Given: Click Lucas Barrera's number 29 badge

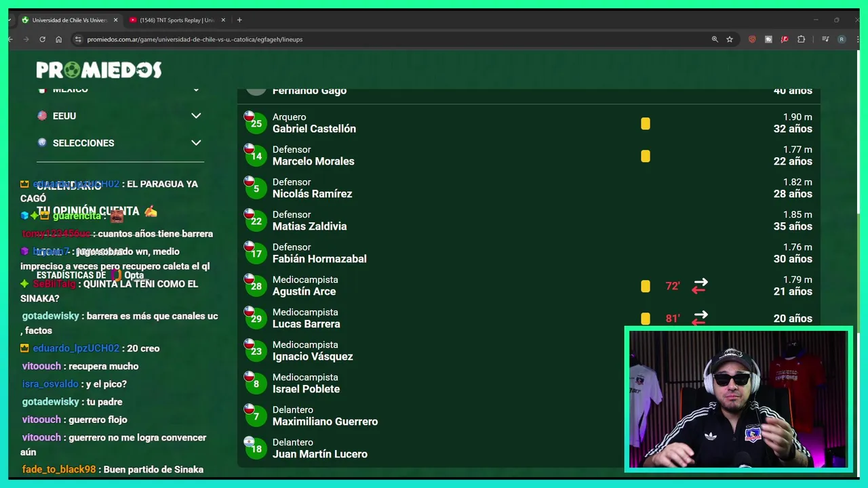Looking at the screenshot, I should [x=256, y=318].
